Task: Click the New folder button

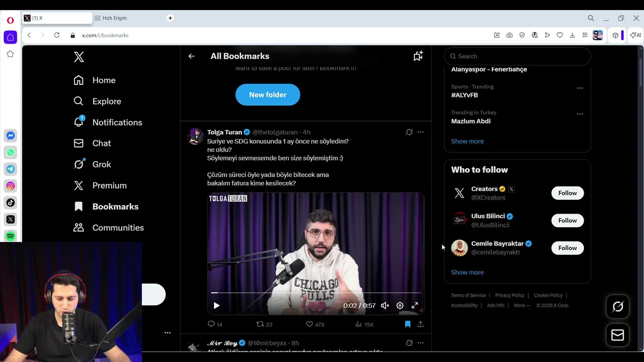Action: coord(268,95)
